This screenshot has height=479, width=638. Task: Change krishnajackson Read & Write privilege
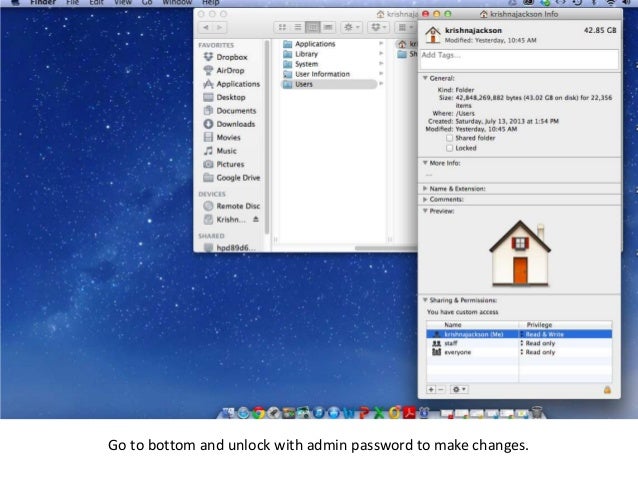click(542, 334)
